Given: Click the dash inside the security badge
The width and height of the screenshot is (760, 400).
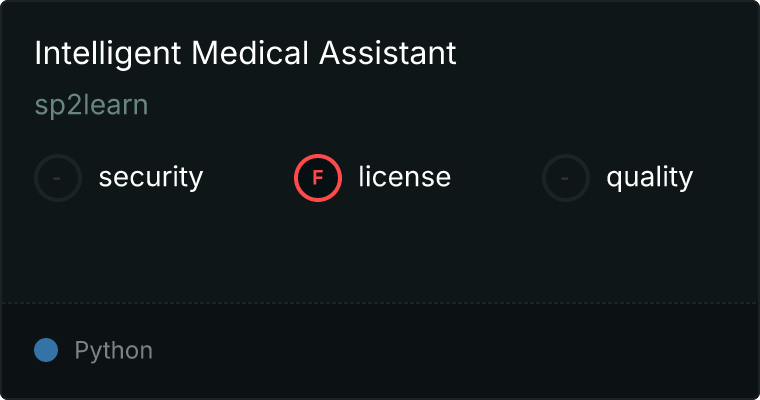Looking at the screenshot, I should 58,178.
